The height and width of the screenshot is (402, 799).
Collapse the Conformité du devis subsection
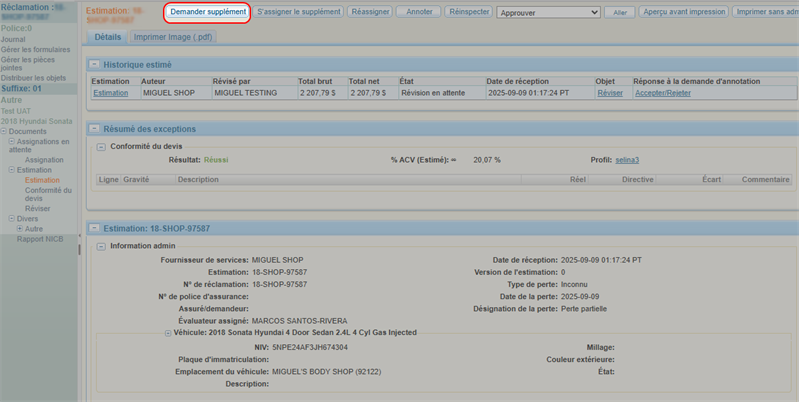[x=101, y=147]
